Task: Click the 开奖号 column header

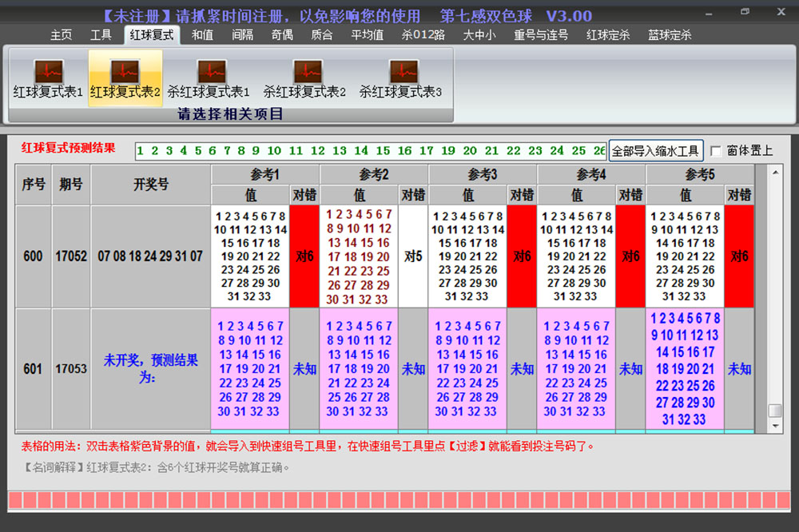Action: [151, 185]
